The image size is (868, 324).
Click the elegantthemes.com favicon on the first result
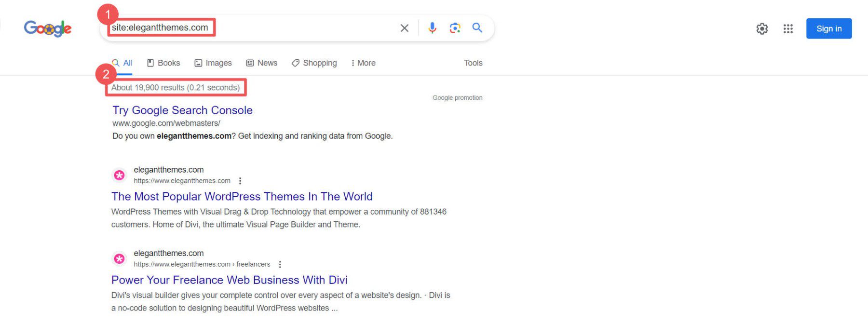point(119,175)
